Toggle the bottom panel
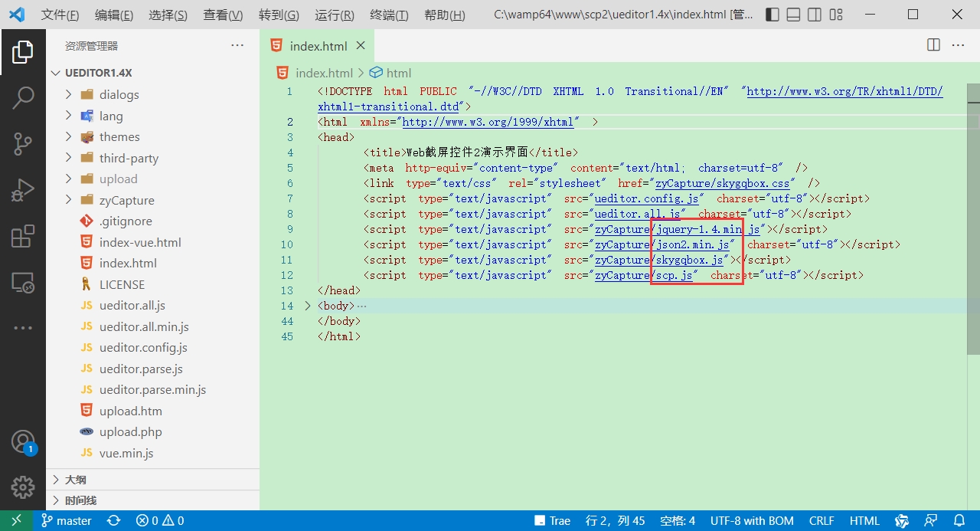 pos(794,15)
